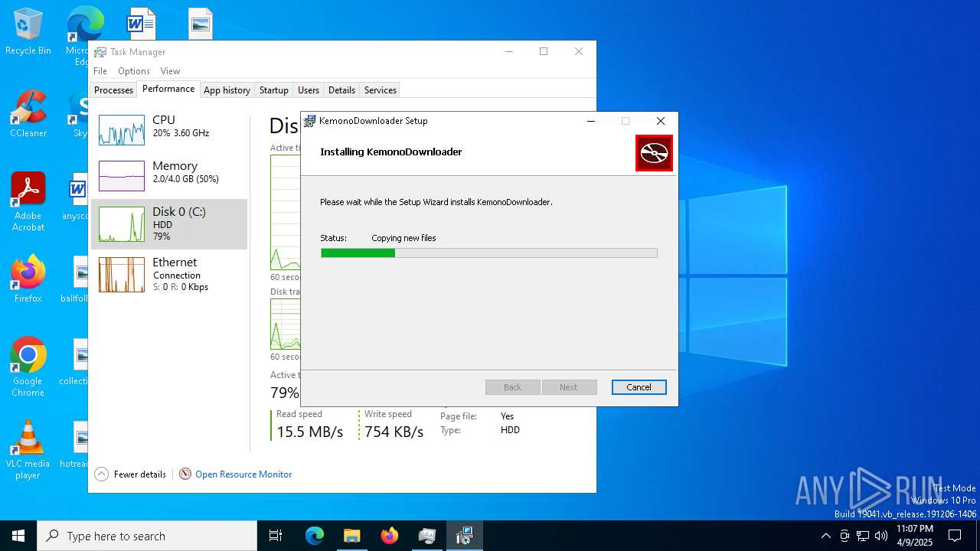This screenshot has height=551, width=980.
Task: Select the Memory performance entry
Action: (x=169, y=176)
